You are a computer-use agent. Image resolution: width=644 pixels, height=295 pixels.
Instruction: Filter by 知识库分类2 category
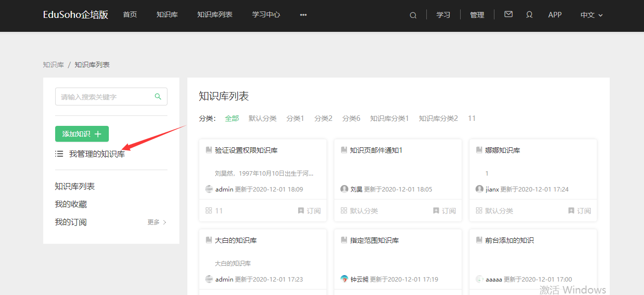tap(438, 118)
